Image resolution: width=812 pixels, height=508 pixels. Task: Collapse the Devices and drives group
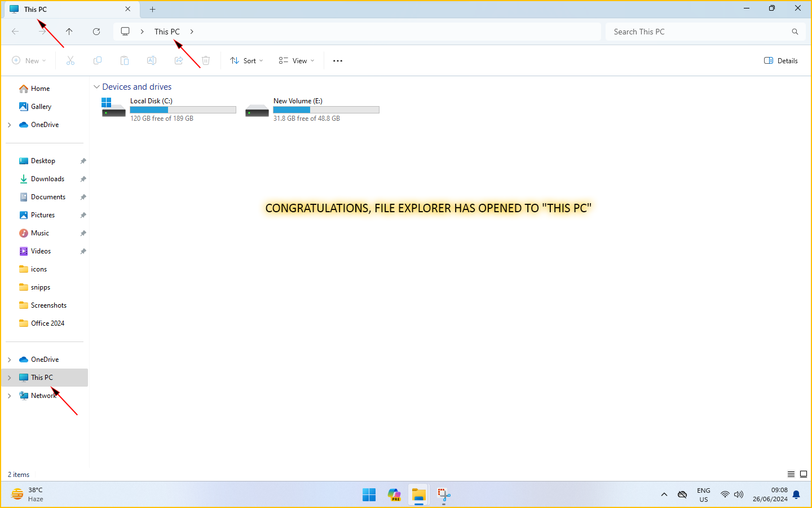point(96,87)
